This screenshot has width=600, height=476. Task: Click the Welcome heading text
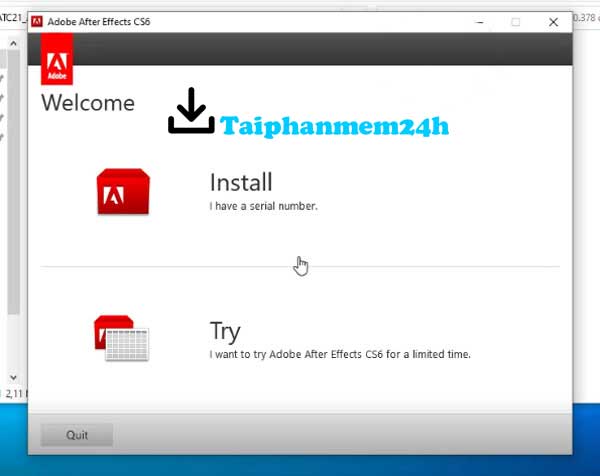point(88,103)
